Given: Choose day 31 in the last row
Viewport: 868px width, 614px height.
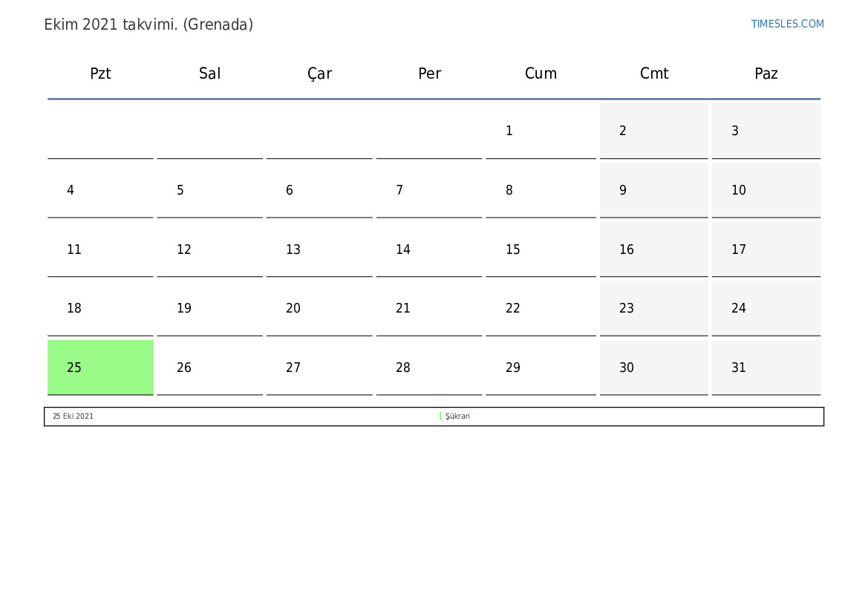Looking at the screenshot, I should click(x=766, y=368).
